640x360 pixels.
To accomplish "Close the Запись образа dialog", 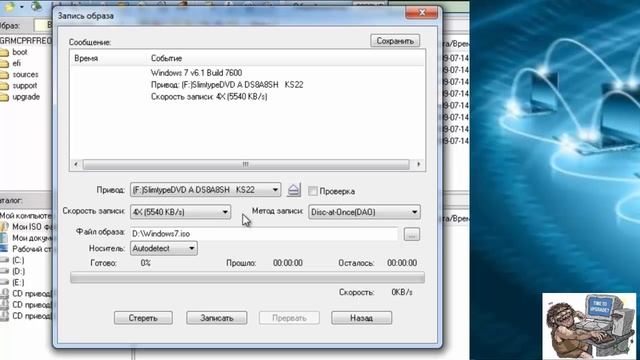I will [x=422, y=12].
